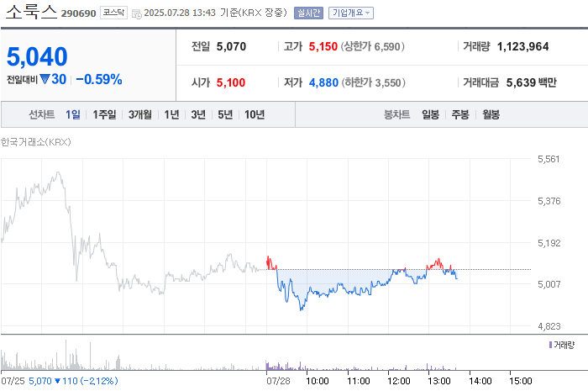Select the 1주일 line chart tab
This screenshot has height=391, width=588.
coord(104,114)
